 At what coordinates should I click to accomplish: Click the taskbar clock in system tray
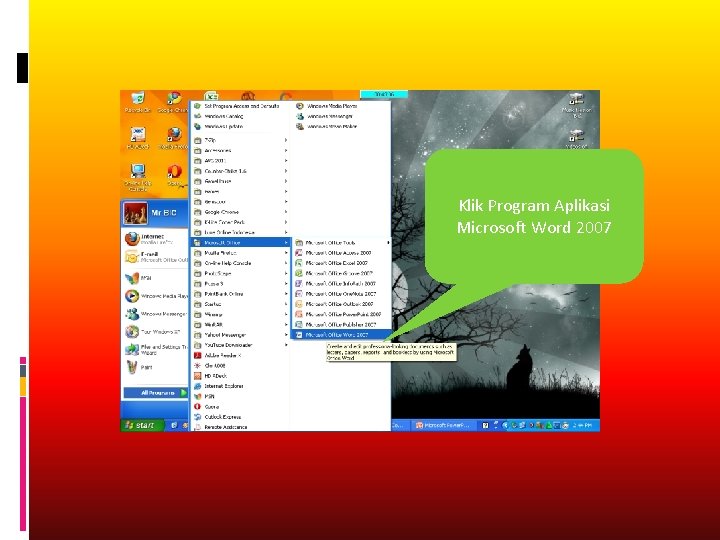coord(583,426)
